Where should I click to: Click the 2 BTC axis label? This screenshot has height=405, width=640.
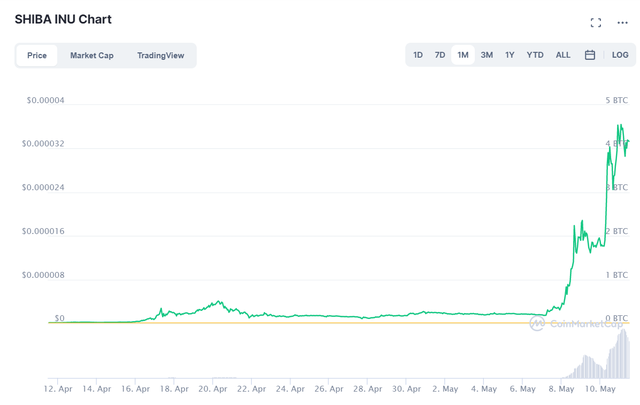click(616, 231)
